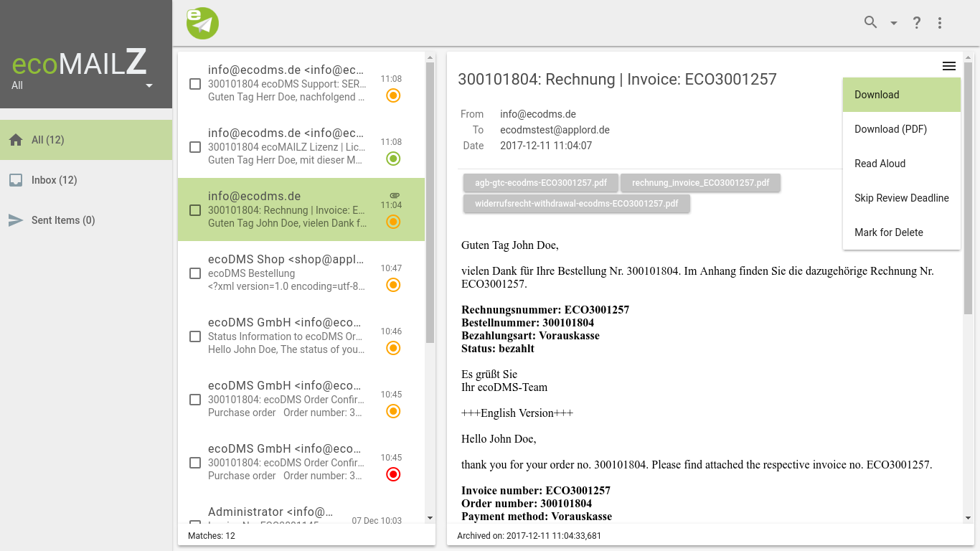980x551 pixels.
Task: Tick checkbox for 10:45 order confirmation with red status
Action: 195,463
